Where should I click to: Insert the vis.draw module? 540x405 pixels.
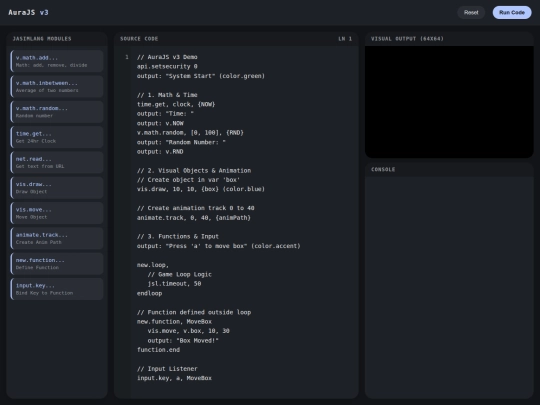[x=57, y=188]
